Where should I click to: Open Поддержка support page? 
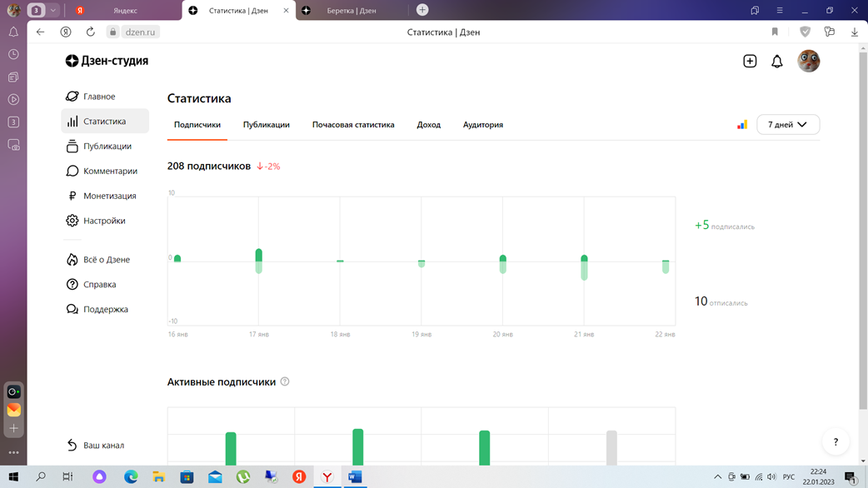[97, 309]
